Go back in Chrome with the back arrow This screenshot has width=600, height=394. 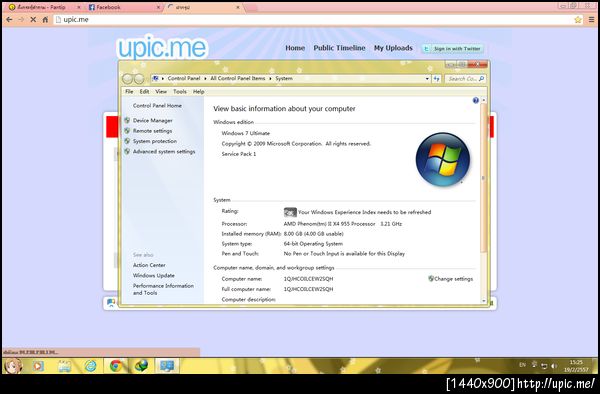point(9,20)
